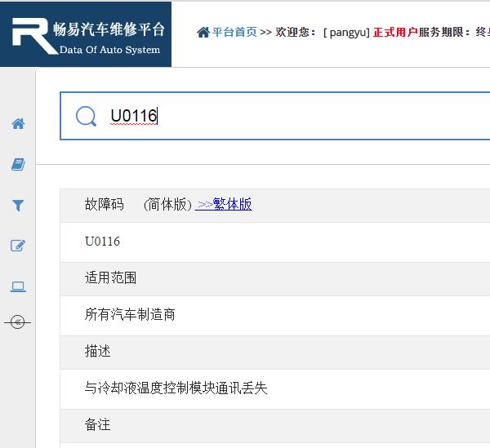Viewport: 490px width, 448px height.
Task: Click the red 正式用户 label
Action: point(395,32)
